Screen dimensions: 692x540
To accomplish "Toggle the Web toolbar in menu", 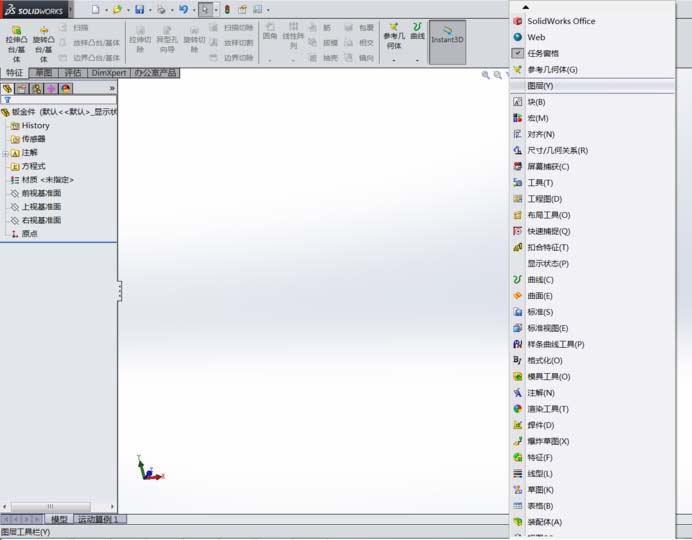I will point(592,37).
